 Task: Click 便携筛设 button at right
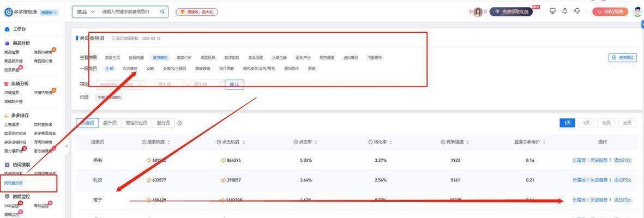click(622, 58)
